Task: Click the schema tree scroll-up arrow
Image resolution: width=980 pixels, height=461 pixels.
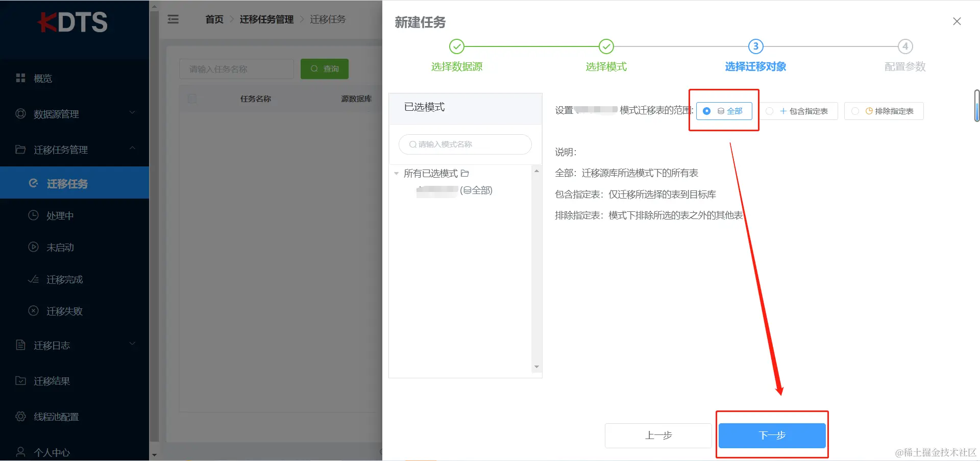Action: (x=536, y=171)
